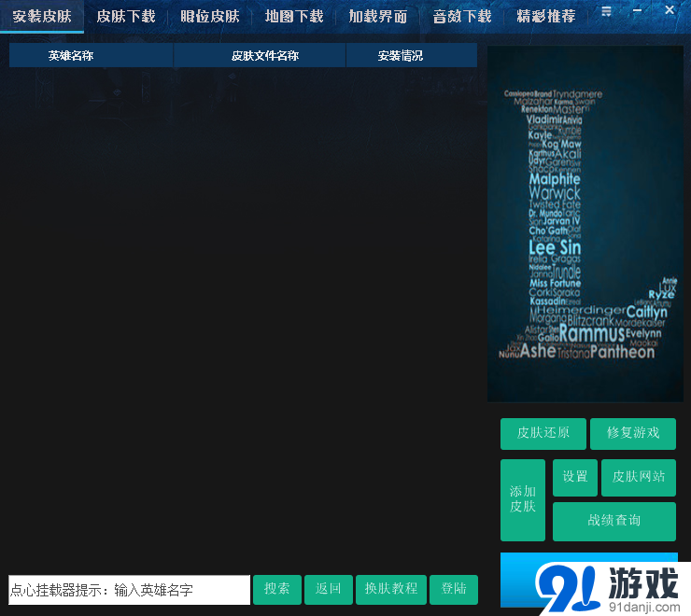This screenshot has width=691, height=616.
Task: Open 设置 settings button
Action: pos(575,477)
